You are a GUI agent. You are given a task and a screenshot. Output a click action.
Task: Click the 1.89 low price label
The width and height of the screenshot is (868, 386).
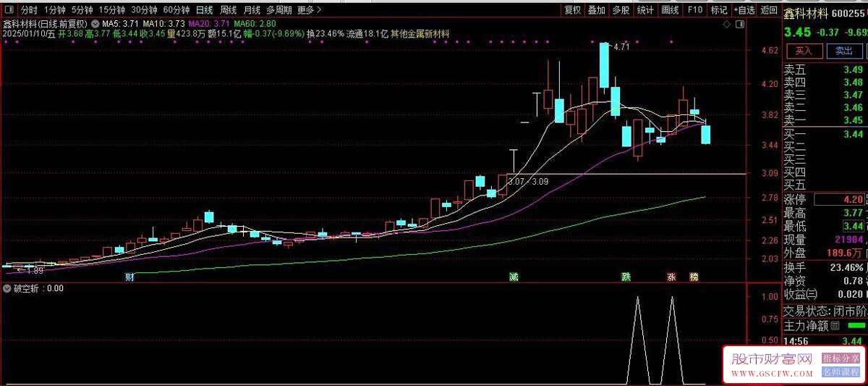[x=33, y=271]
